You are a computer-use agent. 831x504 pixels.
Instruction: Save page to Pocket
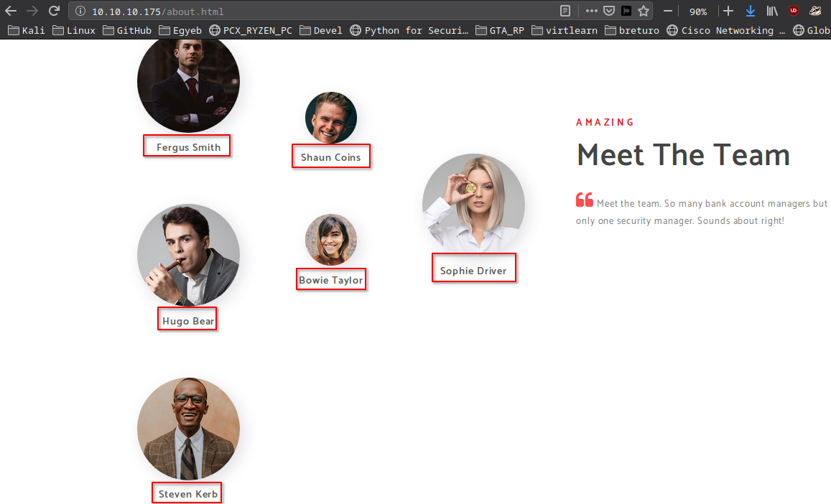[x=608, y=11]
